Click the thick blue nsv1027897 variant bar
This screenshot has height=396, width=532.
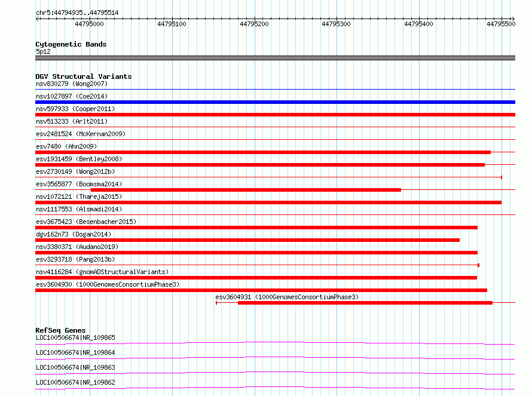pyautogui.click(x=275, y=102)
